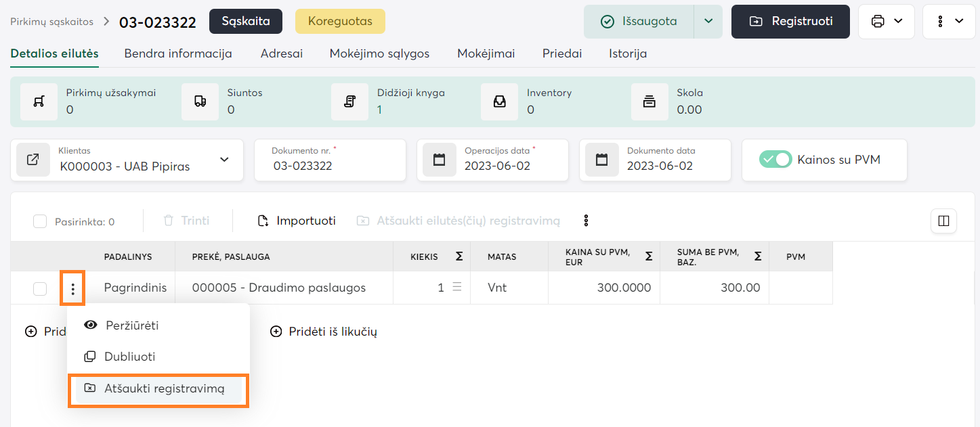This screenshot has width=980, height=427.
Task: Open the row actions three-dot menu
Action: [72, 288]
